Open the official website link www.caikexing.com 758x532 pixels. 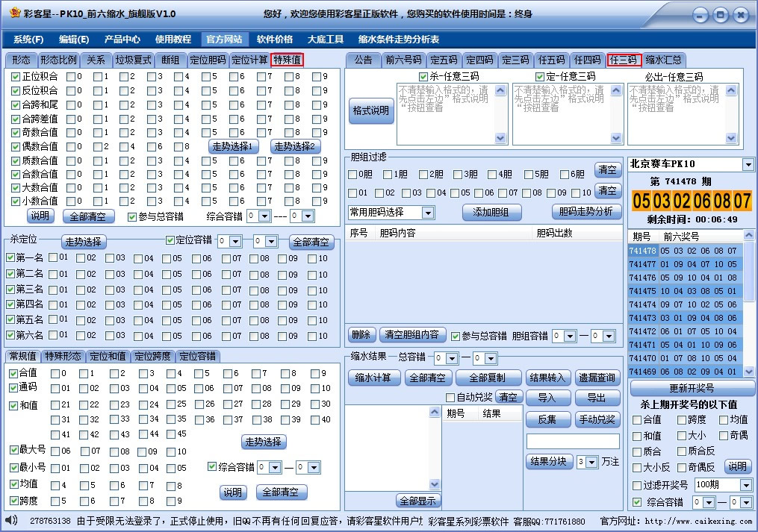pos(698,521)
